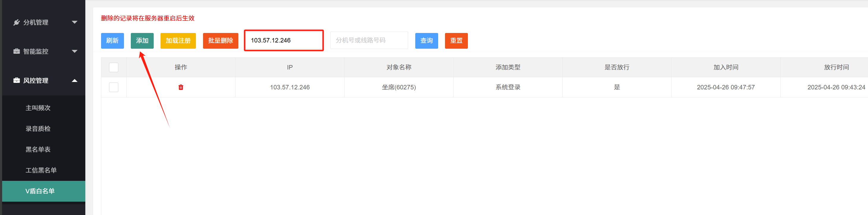Click the 智能监控 menu label

point(35,51)
